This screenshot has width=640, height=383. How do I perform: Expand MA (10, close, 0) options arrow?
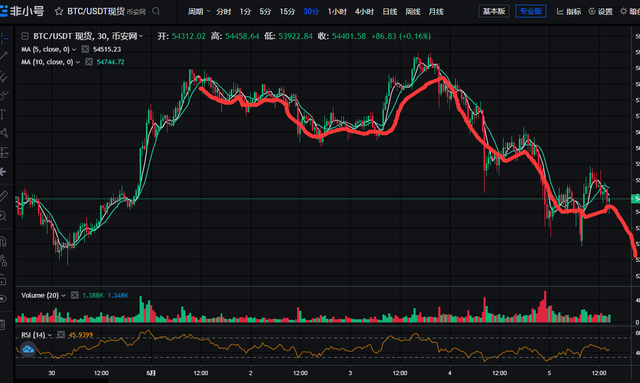(x=78, y=62)
